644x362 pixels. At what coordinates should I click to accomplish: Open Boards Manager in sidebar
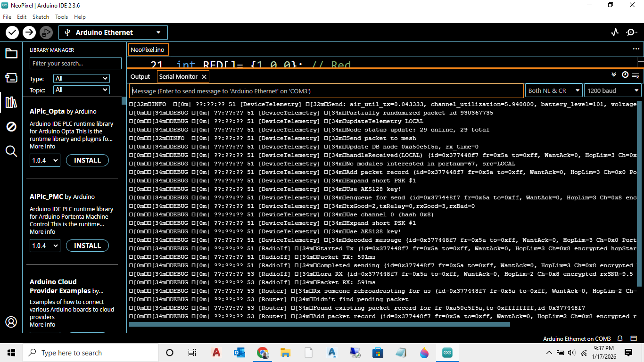coord(11,77)
